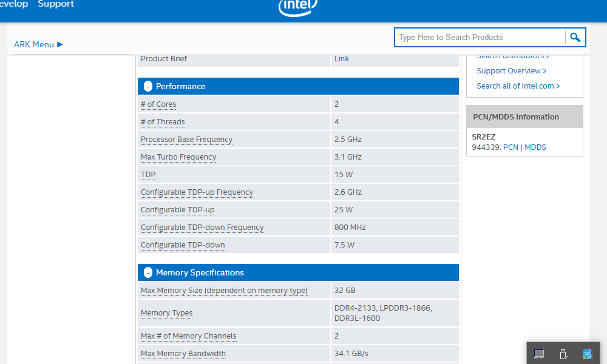The width and height of the screenshot is (607, 364).
Task: Open Intel graphics tray icon
Action: (587, 354)
